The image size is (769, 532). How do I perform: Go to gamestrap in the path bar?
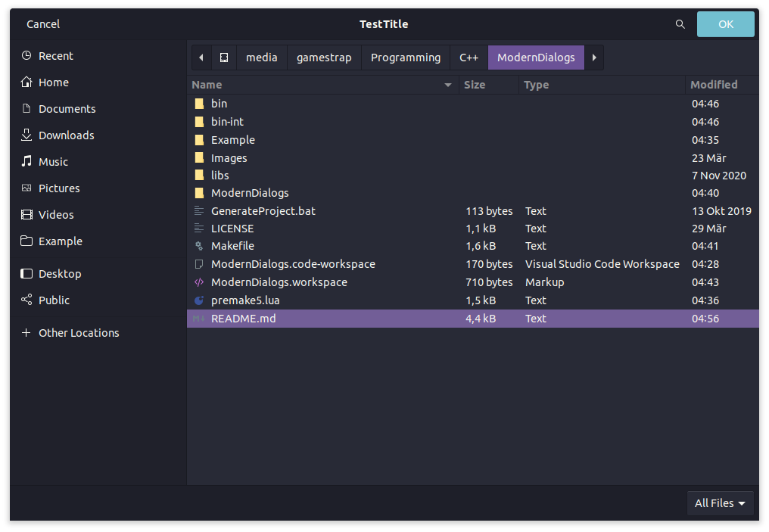324,58
